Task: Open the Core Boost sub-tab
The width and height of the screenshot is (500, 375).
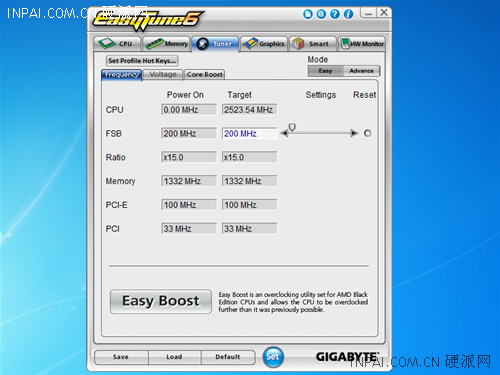Action: pyautogui.click(x=204, y=74)
